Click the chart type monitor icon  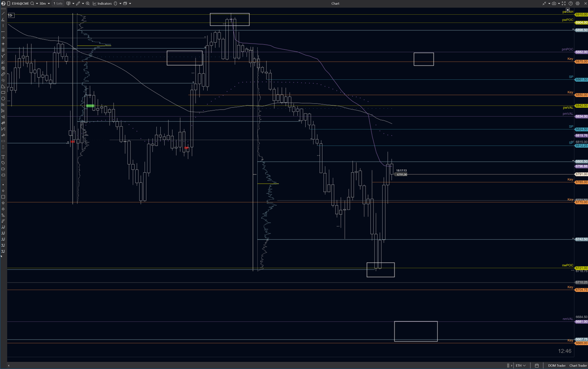click(x=68, y=3)
